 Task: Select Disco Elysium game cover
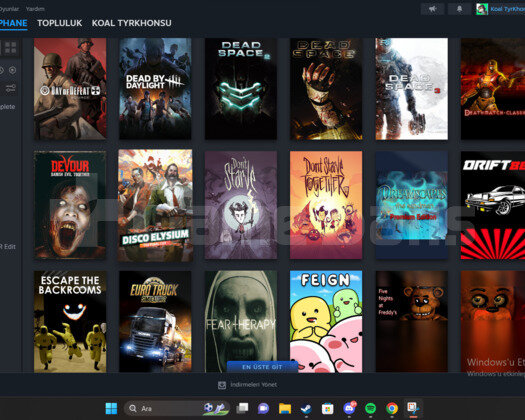[x=155, y=205]
